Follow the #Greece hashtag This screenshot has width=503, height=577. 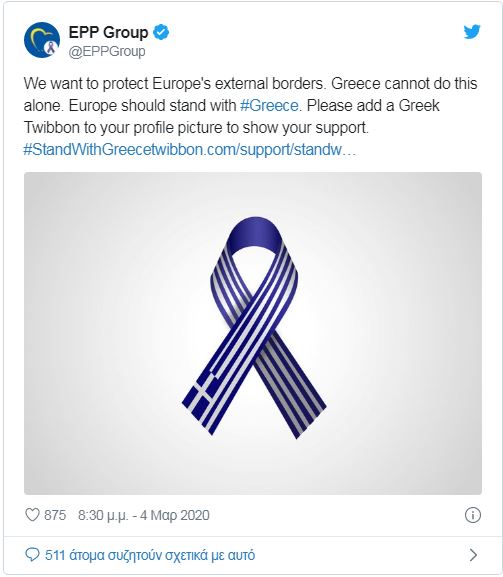(x=269, y=106)
